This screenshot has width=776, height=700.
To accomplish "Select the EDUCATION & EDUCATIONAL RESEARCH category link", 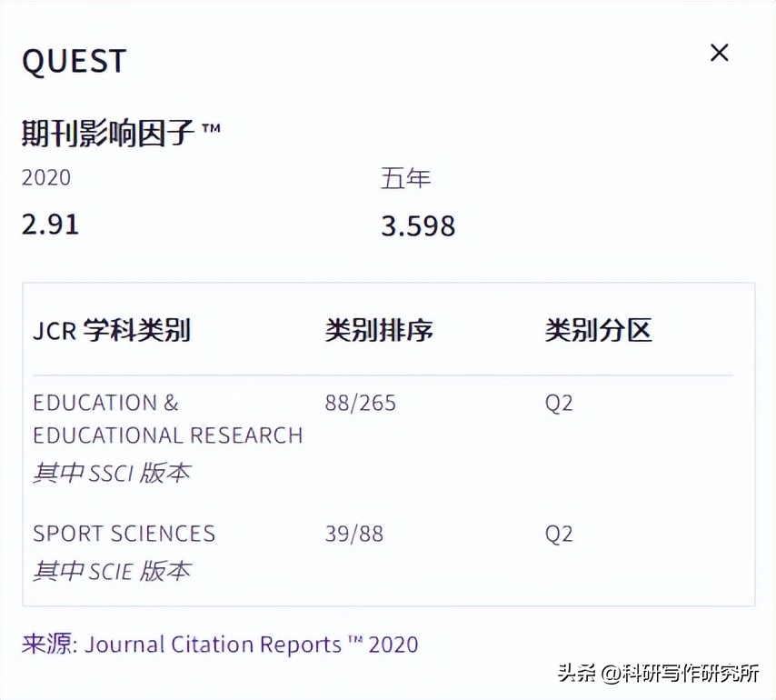I will [167, 418].
